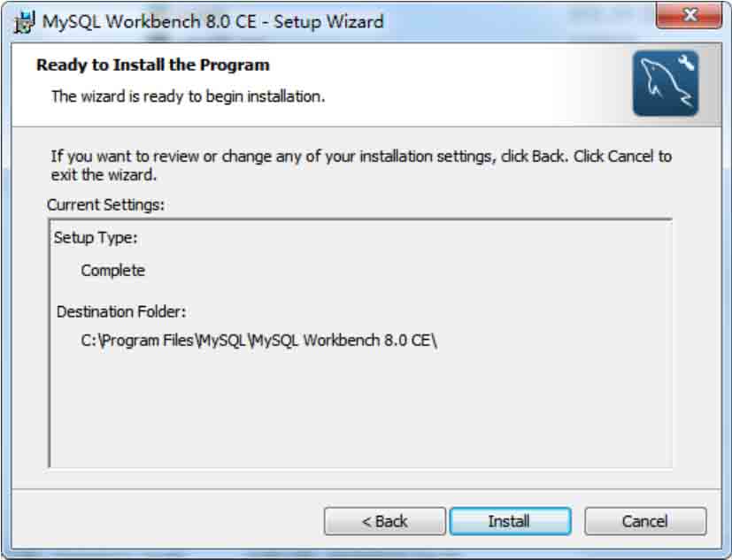Cancel the setup wizard
Screen dimensions: 732x560
point(645,521)
